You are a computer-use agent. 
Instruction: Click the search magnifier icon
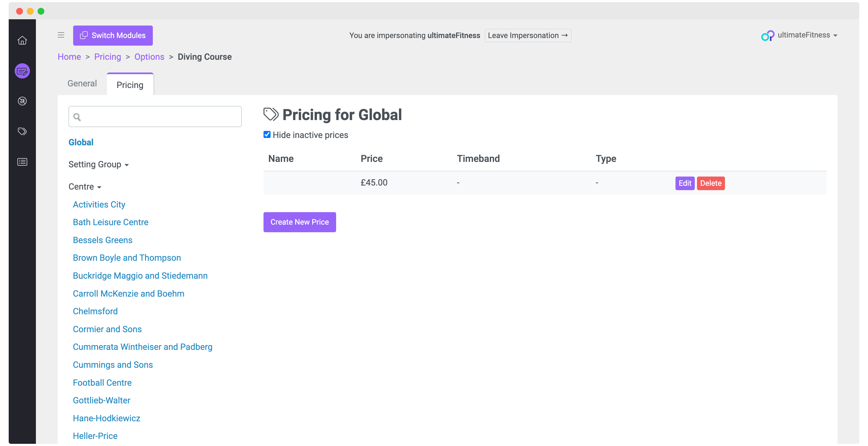[77, 117]
